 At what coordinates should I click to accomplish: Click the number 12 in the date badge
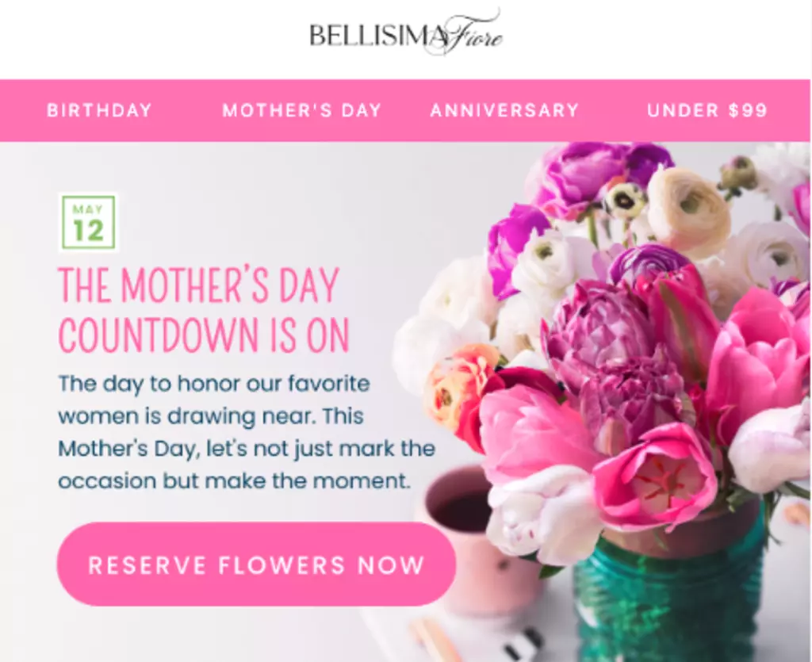pyautogui.click(x=88, y=231)
